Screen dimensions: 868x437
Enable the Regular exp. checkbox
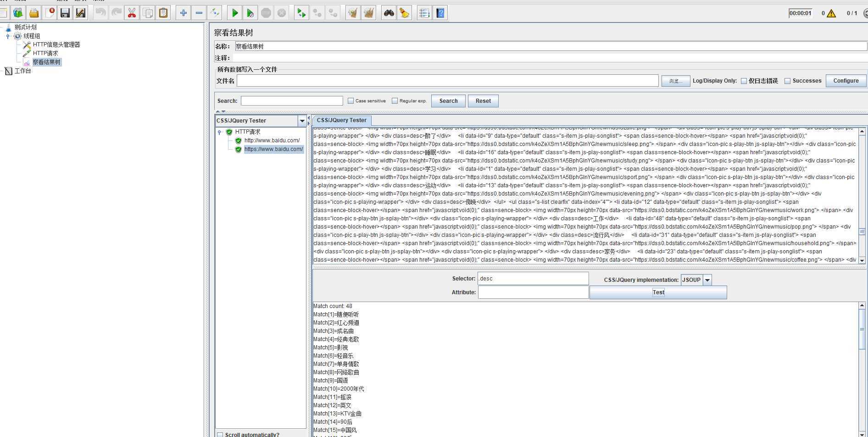[395, 101]
